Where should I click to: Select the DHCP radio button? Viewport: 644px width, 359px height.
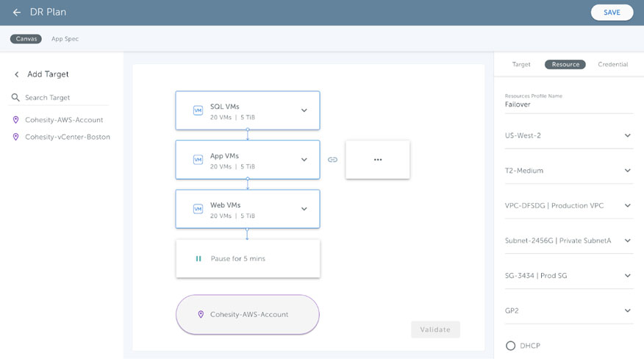tap(511, 346)
